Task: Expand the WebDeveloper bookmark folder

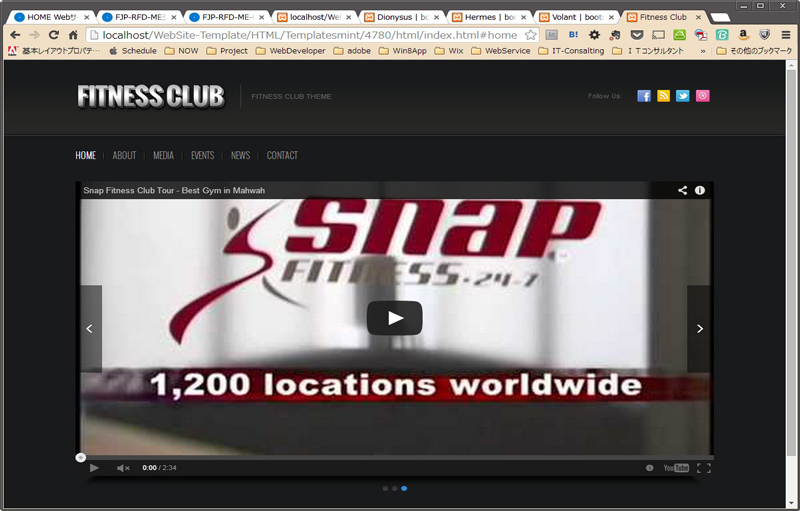Action: click(x=290, y=51)
